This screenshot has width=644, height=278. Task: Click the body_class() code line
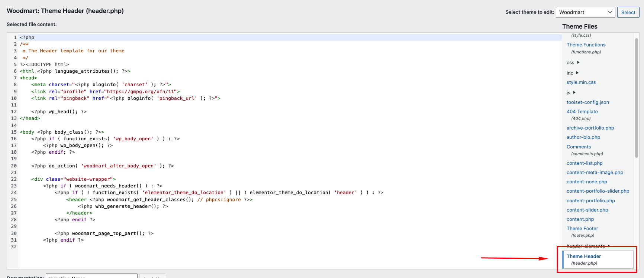(x=62, y=132)
